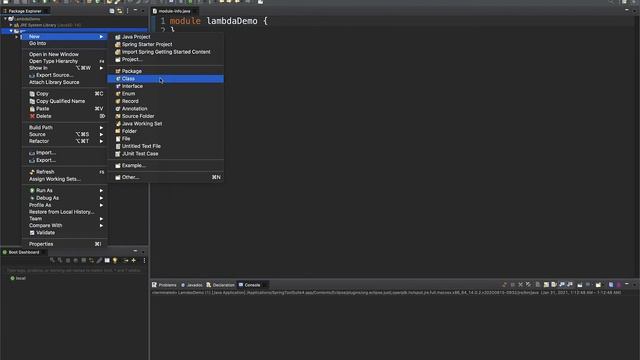The height and width of the screenshot is (360, 640).
Task: Click plus icon in Boot Dashboard toolbar
Action: pyautogui.click(x=133, y=260)
